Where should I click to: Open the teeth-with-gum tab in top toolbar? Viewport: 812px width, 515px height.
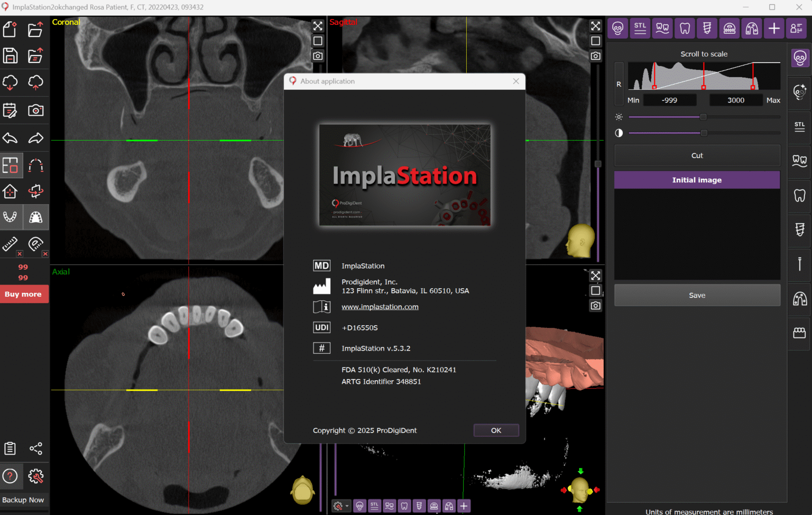coord(662,28)
